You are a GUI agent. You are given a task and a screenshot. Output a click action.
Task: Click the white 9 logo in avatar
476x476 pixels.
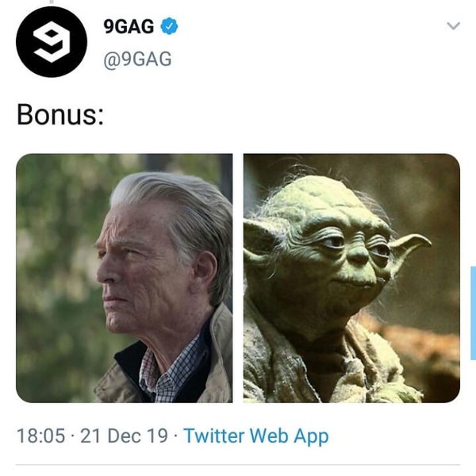coord(52,42)
